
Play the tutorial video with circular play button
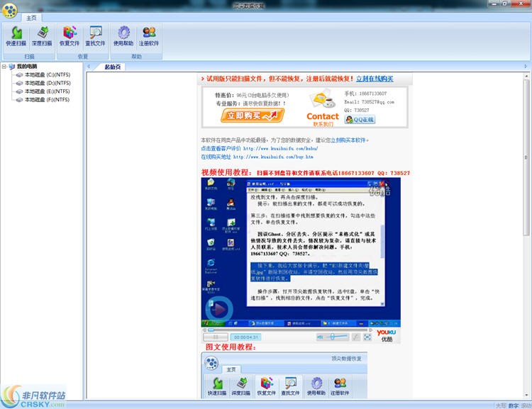(x=219, y=309)
